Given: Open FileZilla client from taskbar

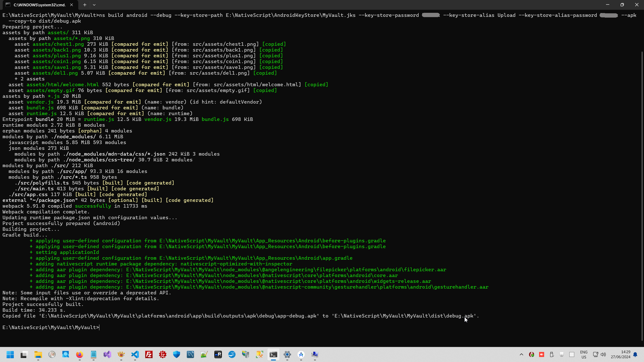Looking at the screenshot, I should click(x=149, y=354).
